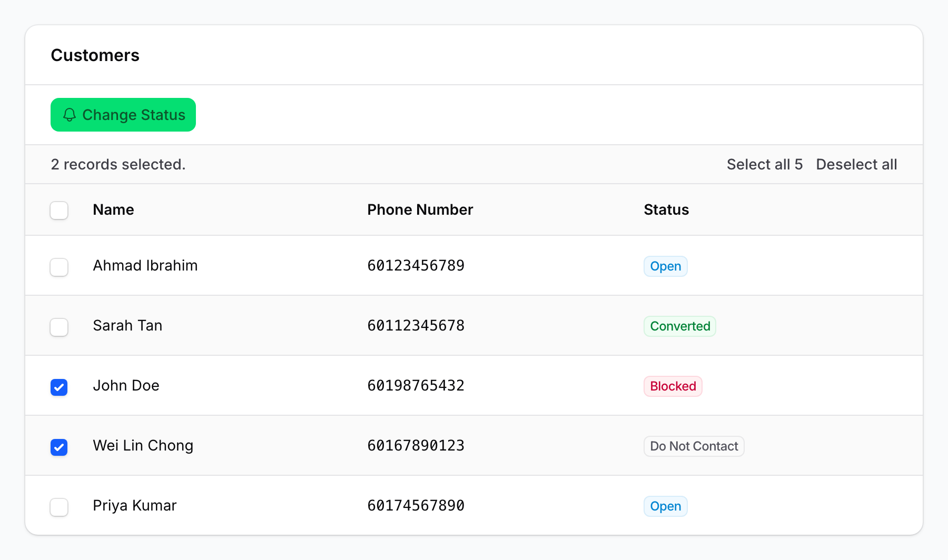Check the checkbox for Priya Kumar

pos(59,507)
